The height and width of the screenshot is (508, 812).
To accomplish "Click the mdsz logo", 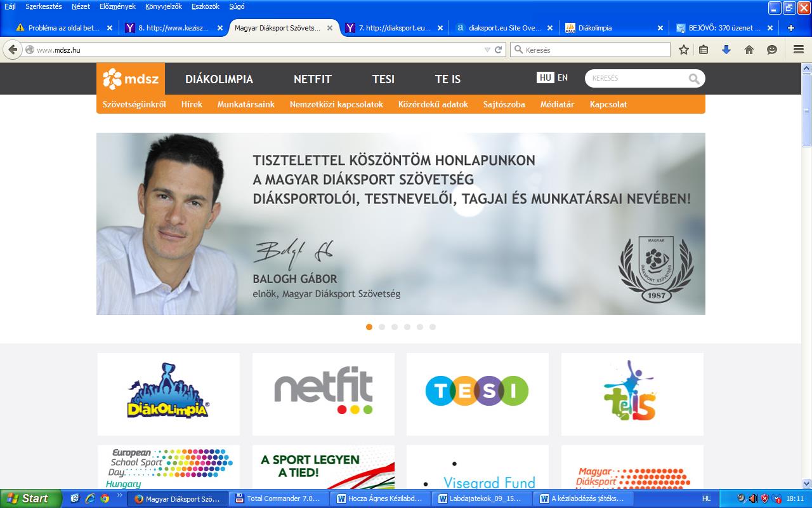I will coord(131,79).
